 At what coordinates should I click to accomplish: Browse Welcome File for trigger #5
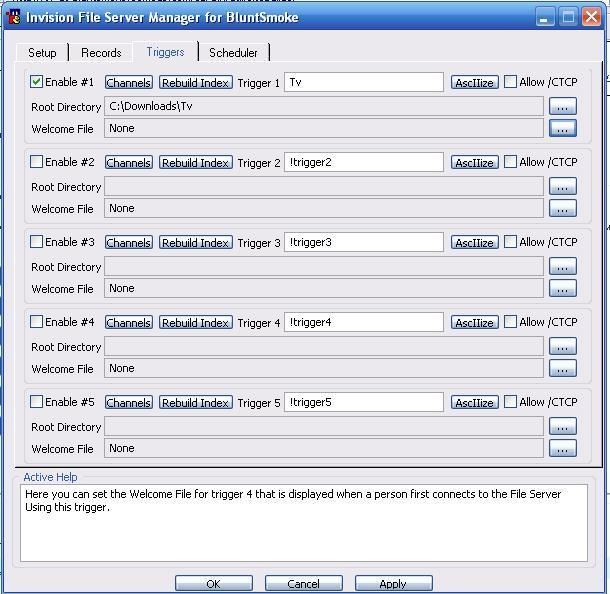[563, 449]
